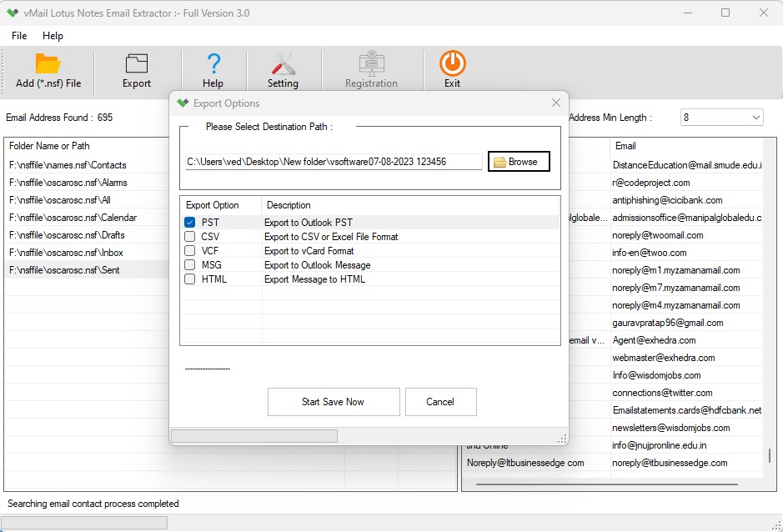Select the oscarosc.nsf\Drafts folder row
The image size is (783, 532).
click(x=87, y=235)
